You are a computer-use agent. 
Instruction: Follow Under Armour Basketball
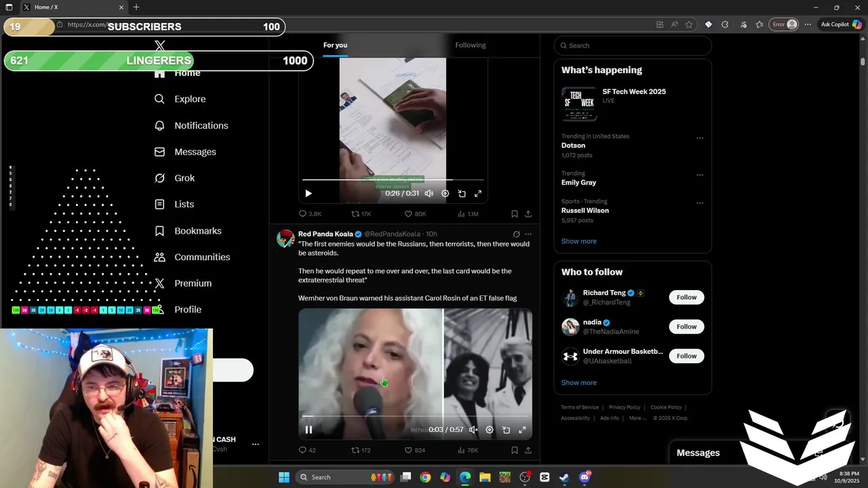(686, 356)
